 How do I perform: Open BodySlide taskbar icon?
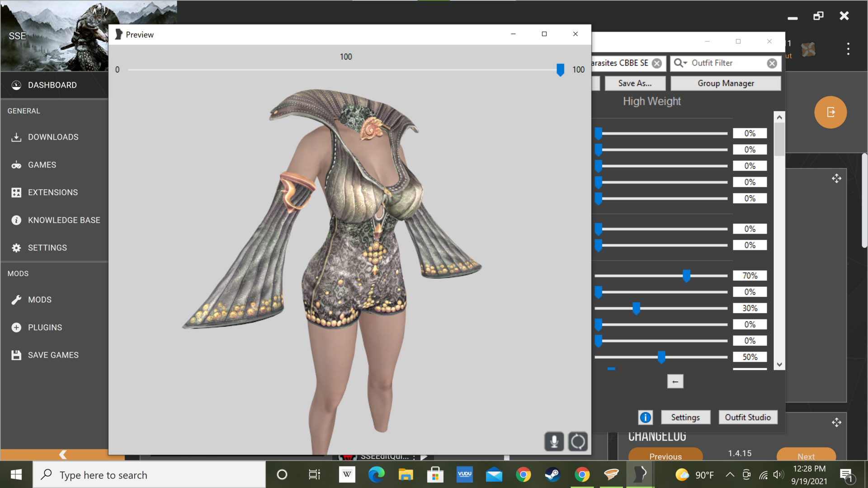pyautogui.click(x=640, y=475)
